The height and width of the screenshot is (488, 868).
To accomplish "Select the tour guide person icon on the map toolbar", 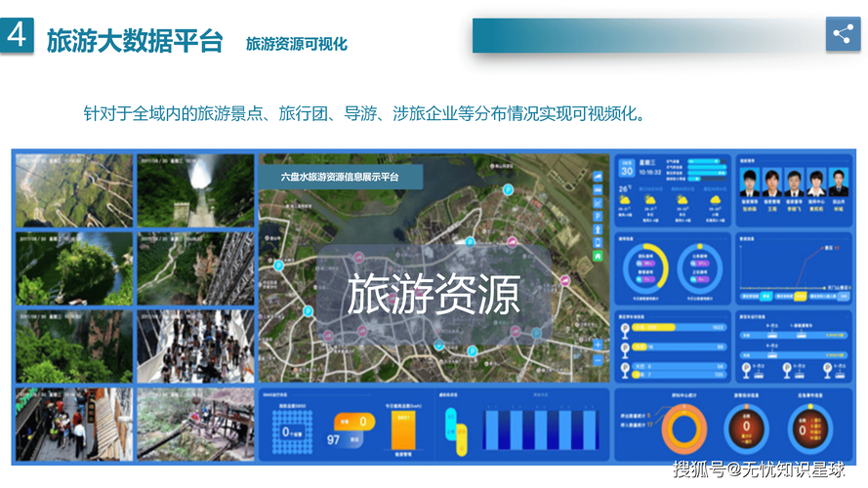I will (598, 229).
